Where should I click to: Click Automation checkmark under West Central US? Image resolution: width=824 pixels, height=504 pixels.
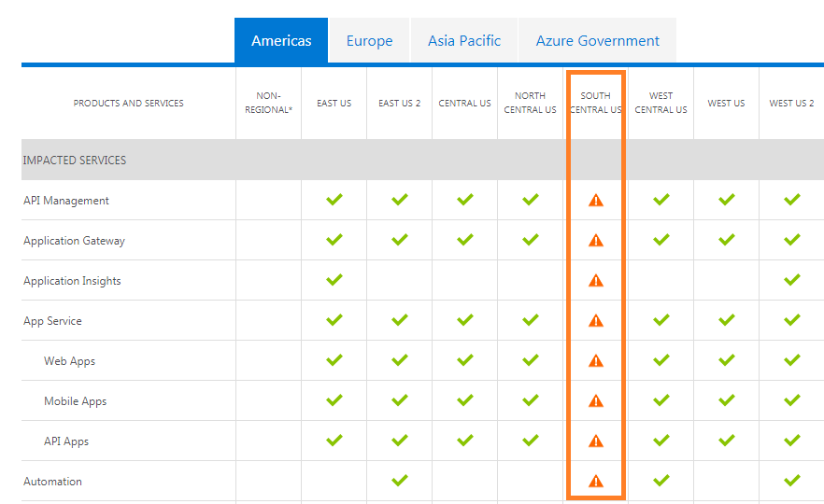point(661,481)
